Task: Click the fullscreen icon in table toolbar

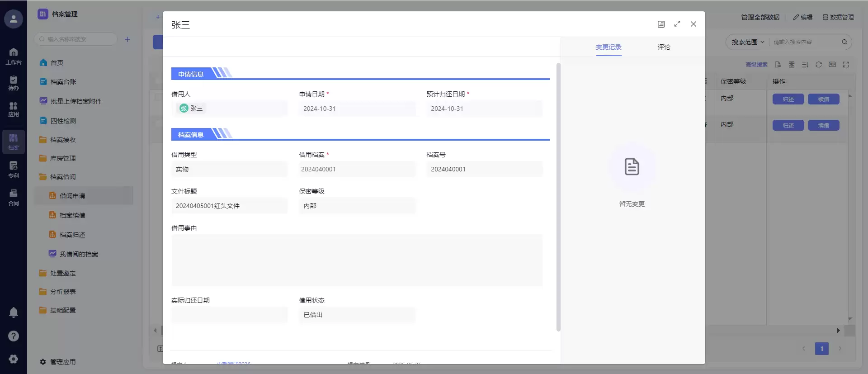Action: [846, 65]
